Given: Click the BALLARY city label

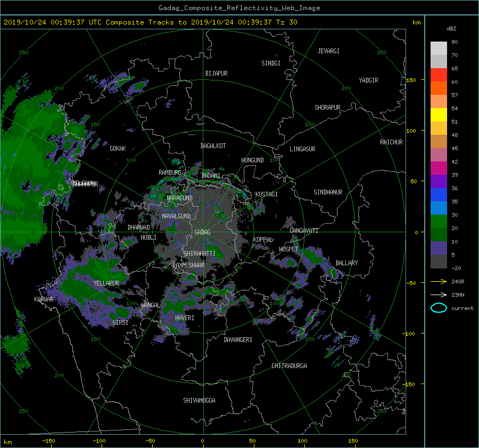Looking at the screenshot, I should (346, 263).
